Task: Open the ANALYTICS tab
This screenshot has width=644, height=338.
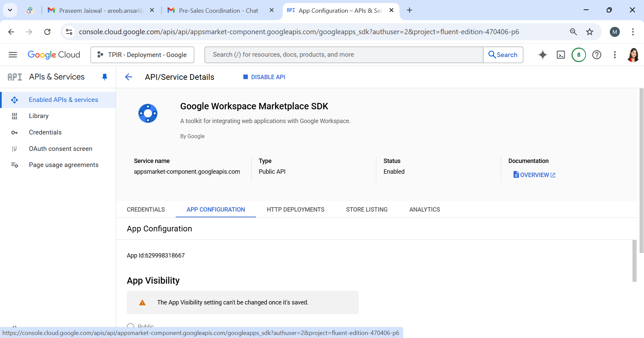Action: (x=425, y=210)
